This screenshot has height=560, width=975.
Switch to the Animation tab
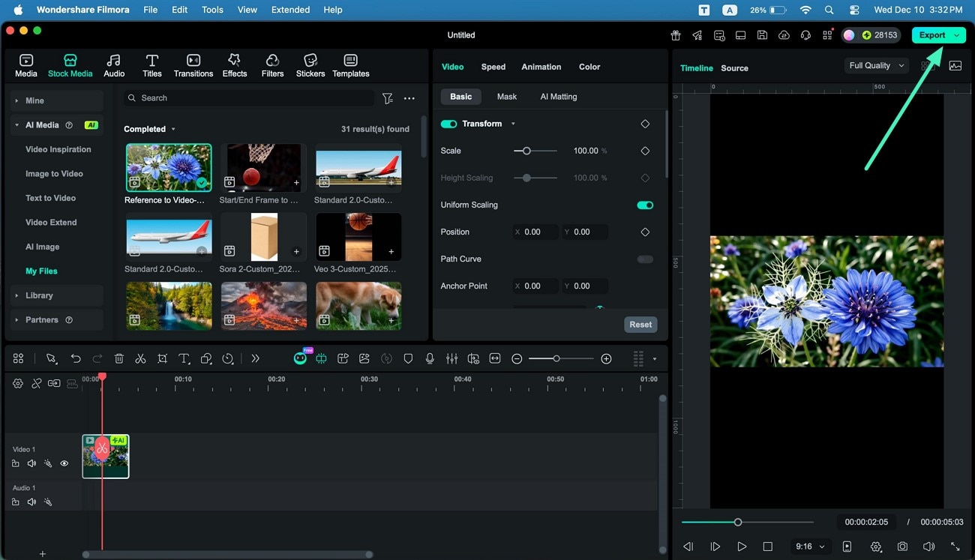[541, 67]
